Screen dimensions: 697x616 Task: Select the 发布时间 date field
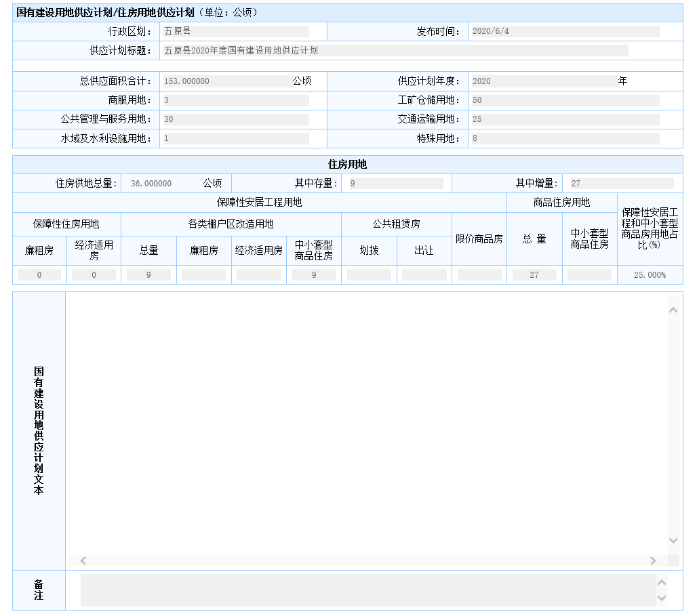563,31
